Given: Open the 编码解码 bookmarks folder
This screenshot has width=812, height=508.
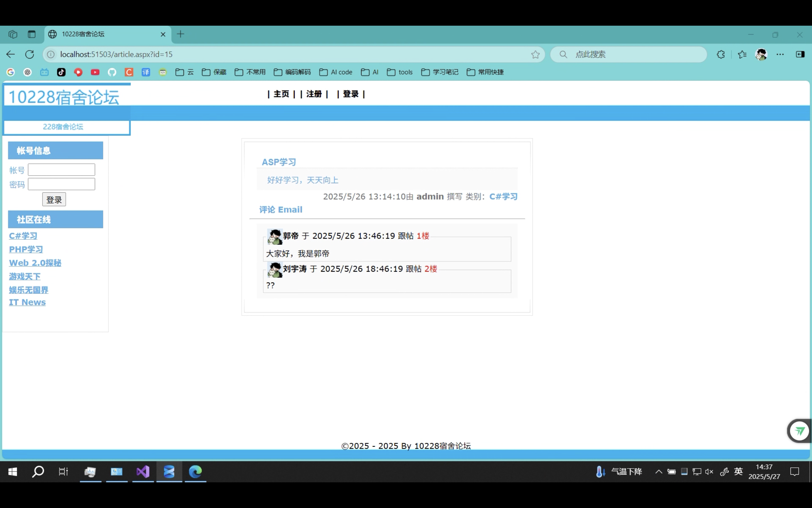Looking at the screenshot, I should point(292,72).
